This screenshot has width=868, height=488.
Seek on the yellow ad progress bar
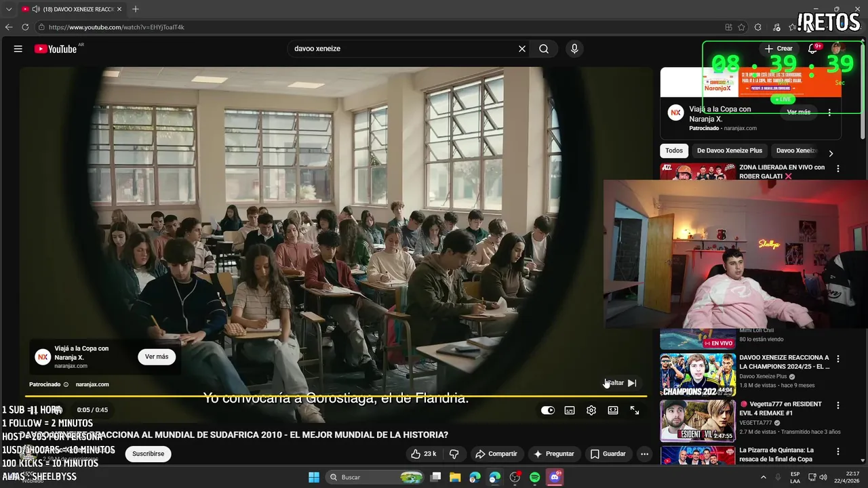tap(336, 396)
